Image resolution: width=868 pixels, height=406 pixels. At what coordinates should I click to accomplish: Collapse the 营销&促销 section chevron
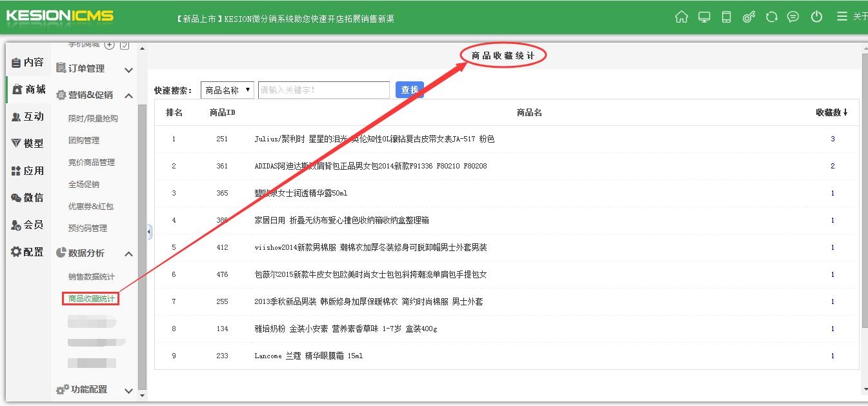click(128, 96)
